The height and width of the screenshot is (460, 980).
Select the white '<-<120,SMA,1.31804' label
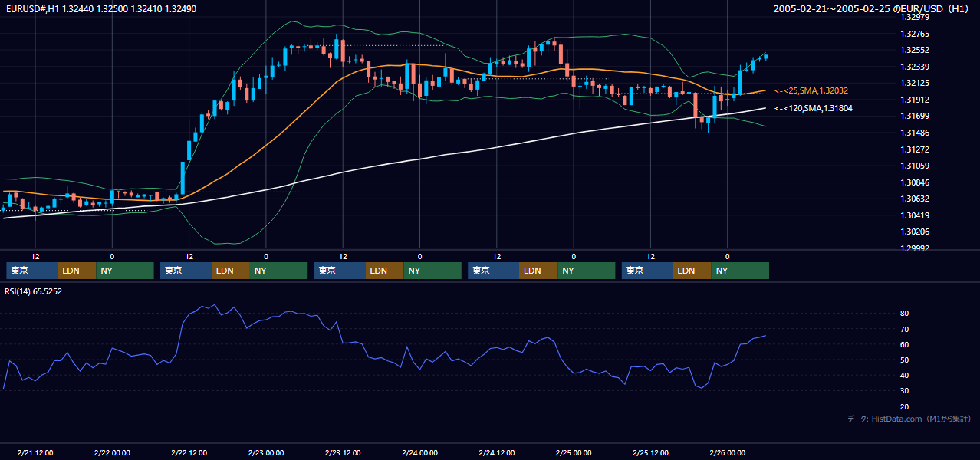pyautogui.click(x=814, y=108)
